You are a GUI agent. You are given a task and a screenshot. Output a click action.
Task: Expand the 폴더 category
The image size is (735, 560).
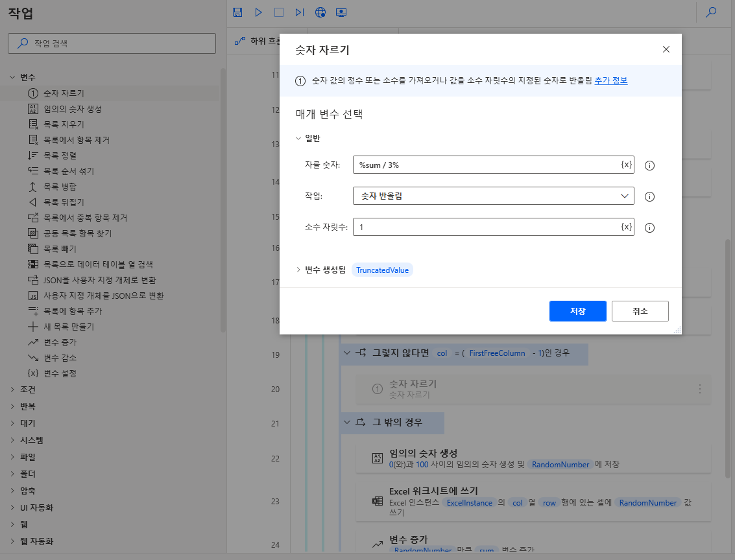click(x=13, y=474)
